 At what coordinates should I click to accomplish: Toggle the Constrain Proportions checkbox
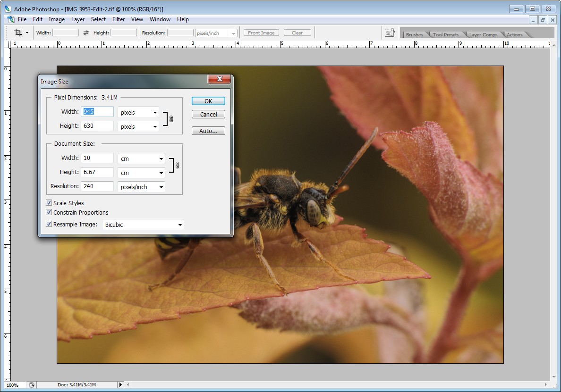(49, 212)
